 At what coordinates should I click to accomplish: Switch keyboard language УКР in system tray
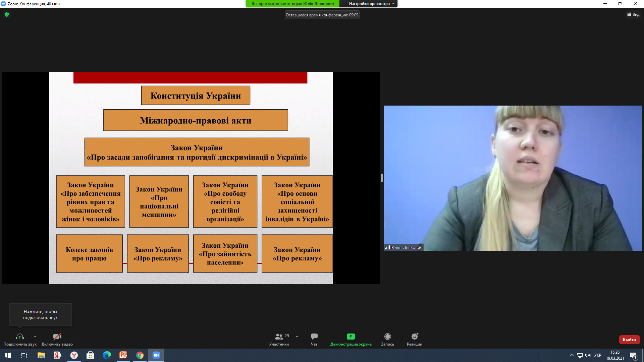(598, 355)
